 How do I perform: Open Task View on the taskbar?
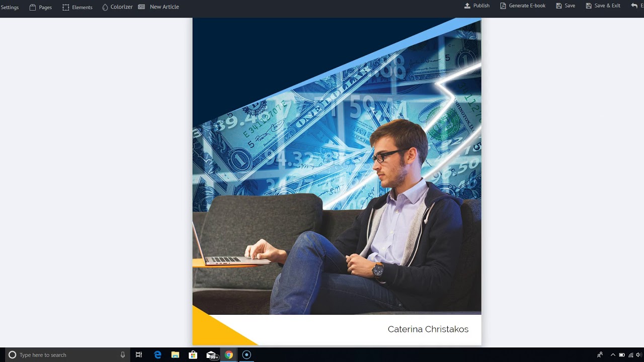pos(139,355)
